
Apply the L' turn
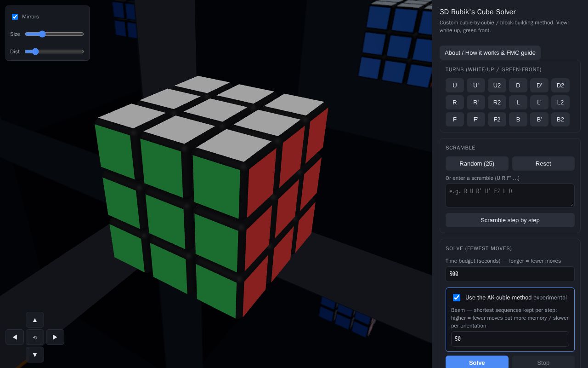click(x=539, y=102)
